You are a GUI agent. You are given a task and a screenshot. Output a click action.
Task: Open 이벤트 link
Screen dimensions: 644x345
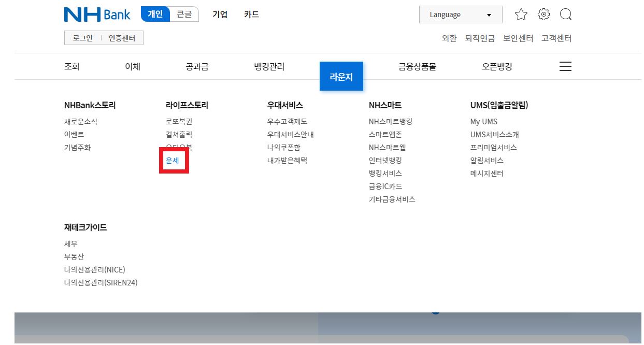pos(74,135)
